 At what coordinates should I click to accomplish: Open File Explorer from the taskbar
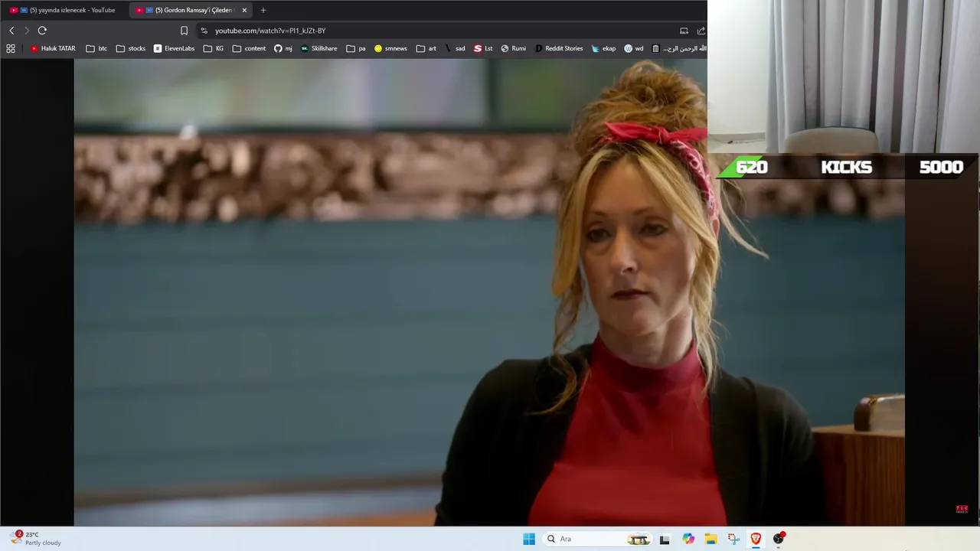710,539
